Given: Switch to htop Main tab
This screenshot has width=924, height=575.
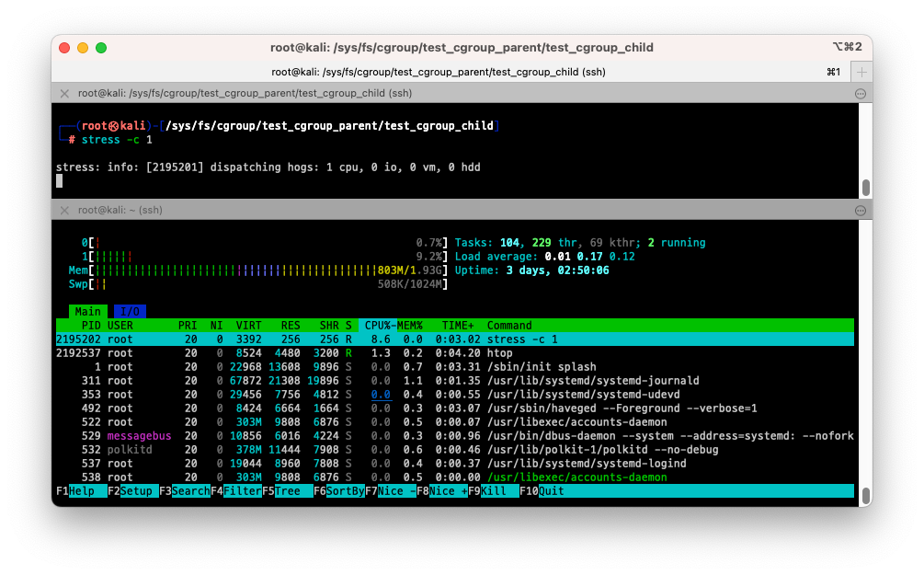Looking at the screenshot, I should tap(88, 311).
